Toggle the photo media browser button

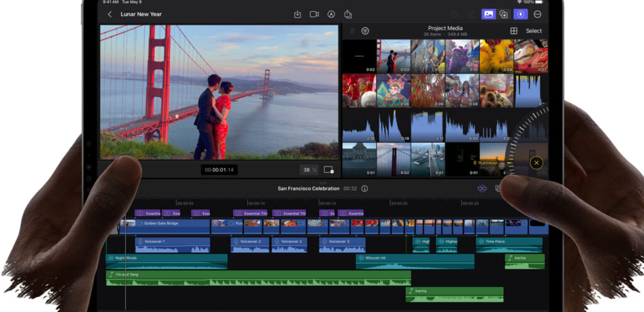[x=489, y=14]
